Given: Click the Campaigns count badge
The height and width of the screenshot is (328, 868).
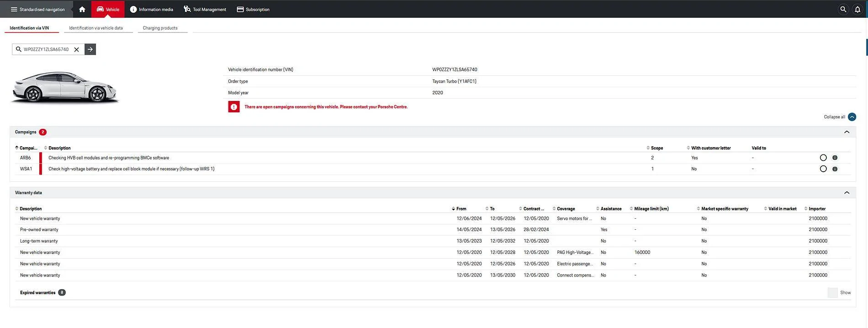Looking at the screenshot, I should click(x=43, y=132).
